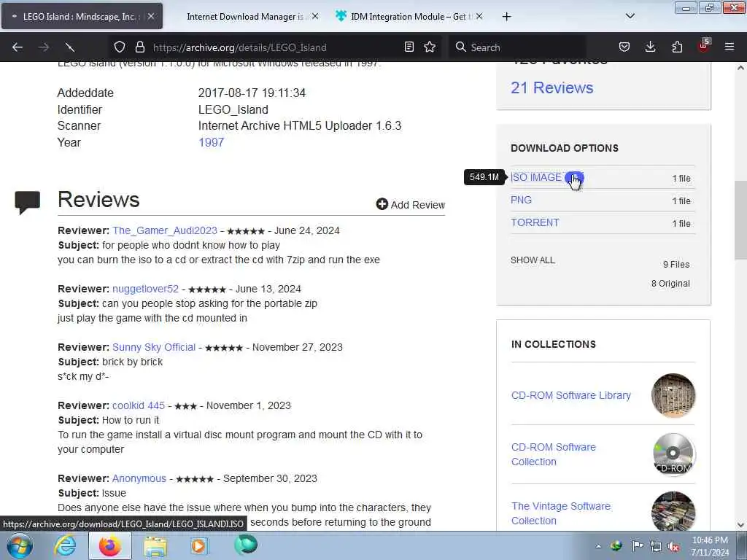The width and height of the screenshot is (747, 560).
Task: Click the address bar URL
Action: click(239, 47)
